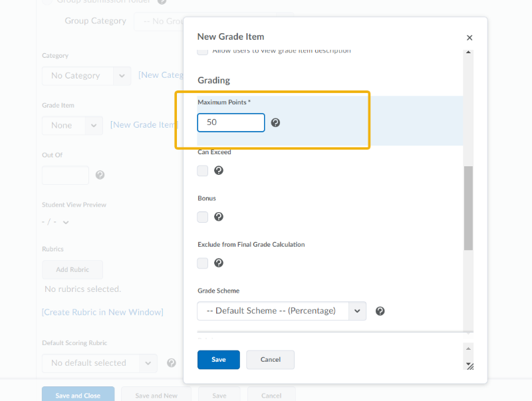Click help icon next to Grade Scheme dropdown

point(380,311)
